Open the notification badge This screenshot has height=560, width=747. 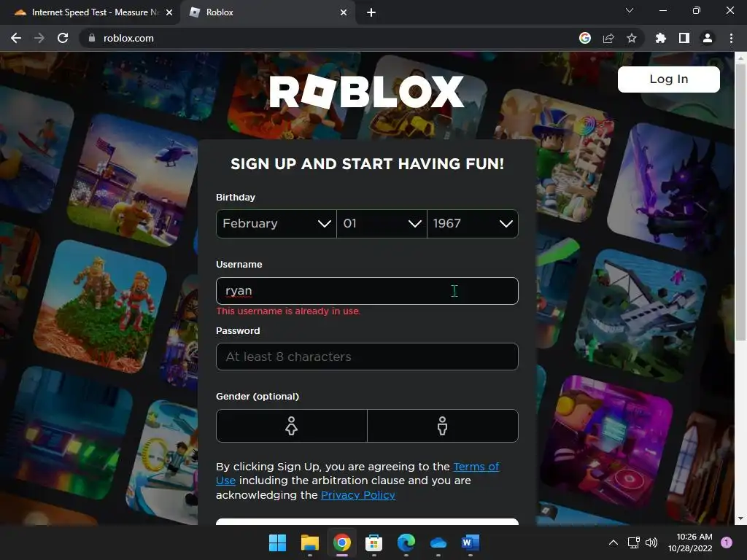pos(727,542)
